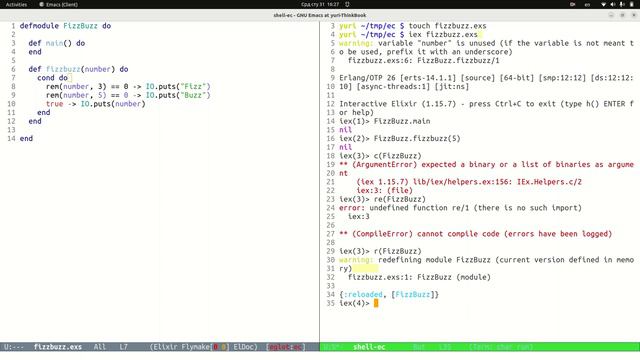This screenshot has height=360, width=640.
Task: Click the final 'end' on line 14
Action: point(26,138)
